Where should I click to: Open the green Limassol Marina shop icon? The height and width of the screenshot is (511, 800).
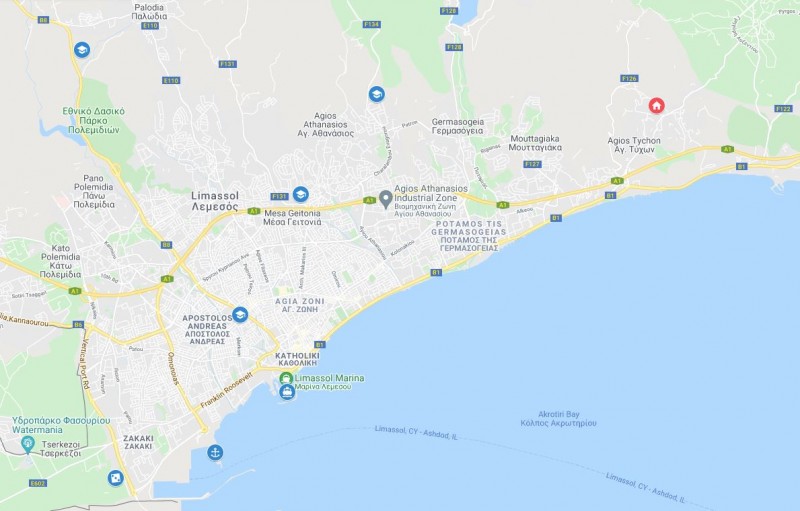click(286, 378)
